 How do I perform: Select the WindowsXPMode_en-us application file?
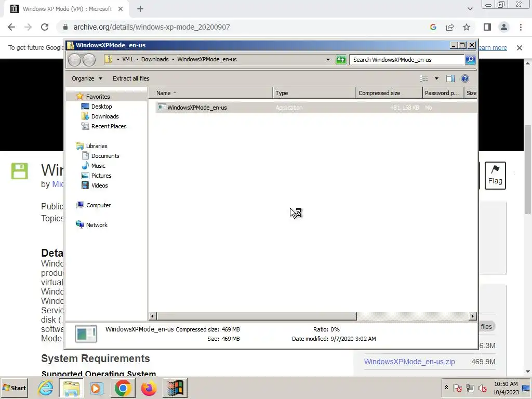pos(315,108)
